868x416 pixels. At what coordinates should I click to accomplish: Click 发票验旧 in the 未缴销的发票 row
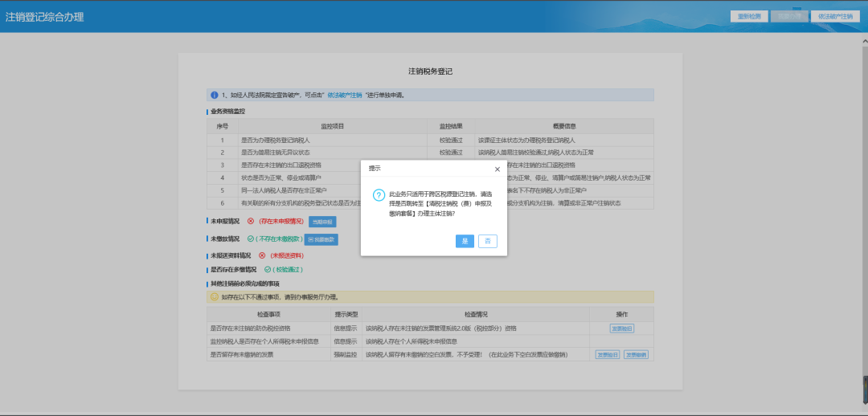pos(608,355)
